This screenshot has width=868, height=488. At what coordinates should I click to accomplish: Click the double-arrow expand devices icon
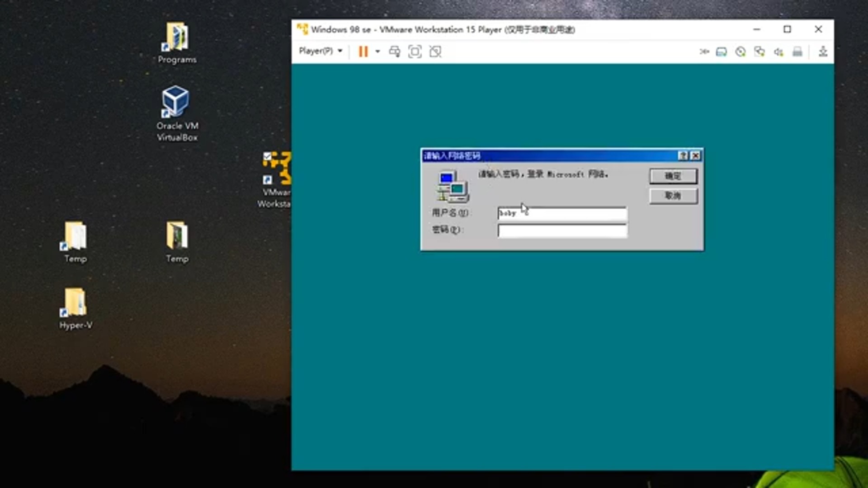tap(704, 52)
